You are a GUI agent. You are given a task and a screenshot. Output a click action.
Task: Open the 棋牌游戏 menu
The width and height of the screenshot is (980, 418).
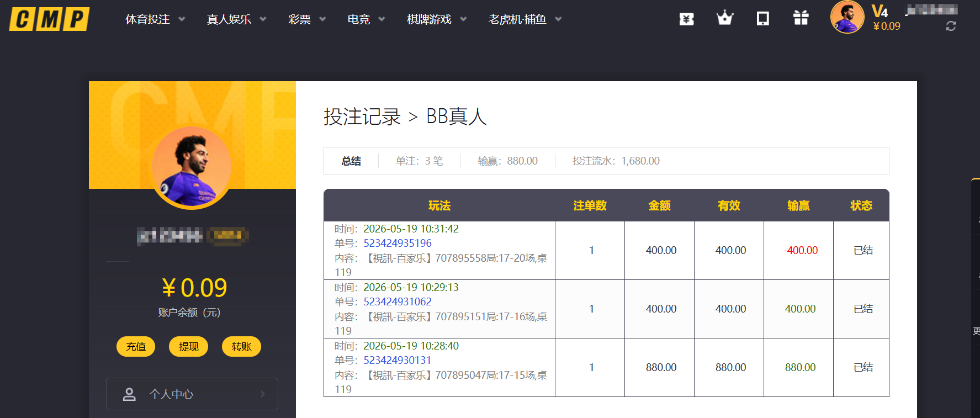tap(429, 19)
